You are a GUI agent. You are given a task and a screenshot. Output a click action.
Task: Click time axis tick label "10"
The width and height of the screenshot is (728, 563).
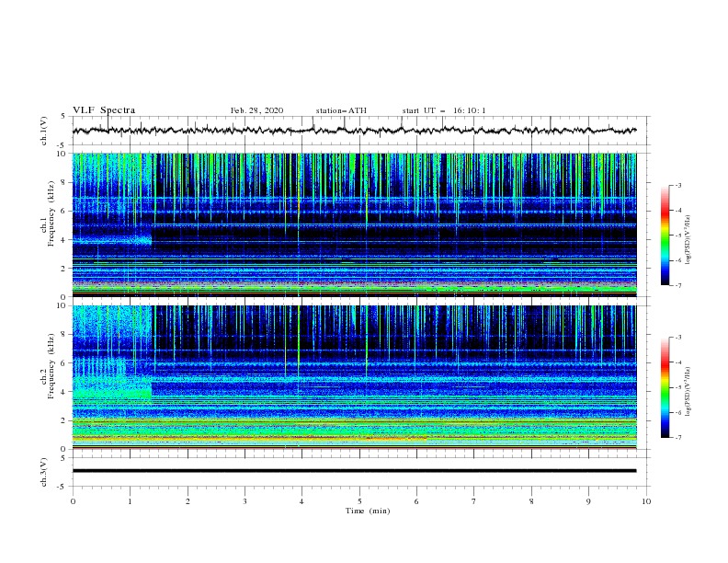click(x=646, y=501)
